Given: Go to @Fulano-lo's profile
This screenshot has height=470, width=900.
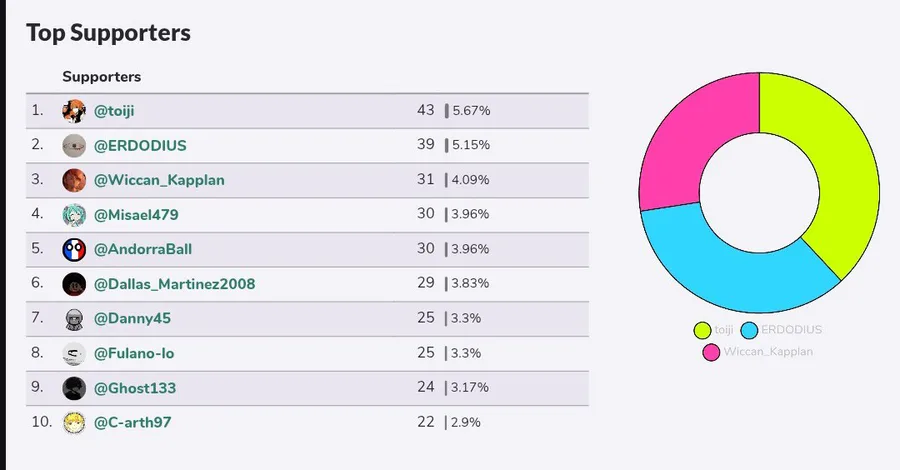Looking at the screenshot, I should click(x=135, y=353).
